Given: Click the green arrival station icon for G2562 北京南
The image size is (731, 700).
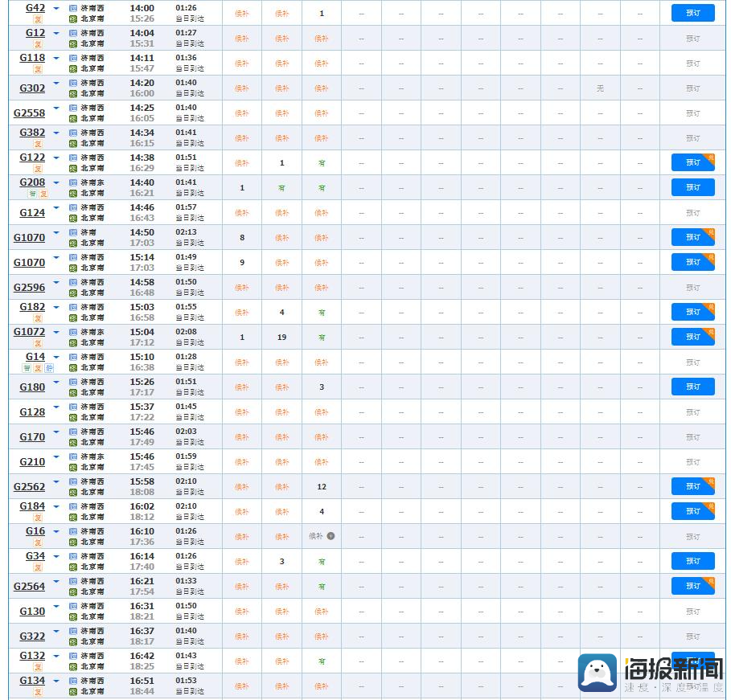Looking at the screenshot, I should pyautogui.click(x=73, y=493).
